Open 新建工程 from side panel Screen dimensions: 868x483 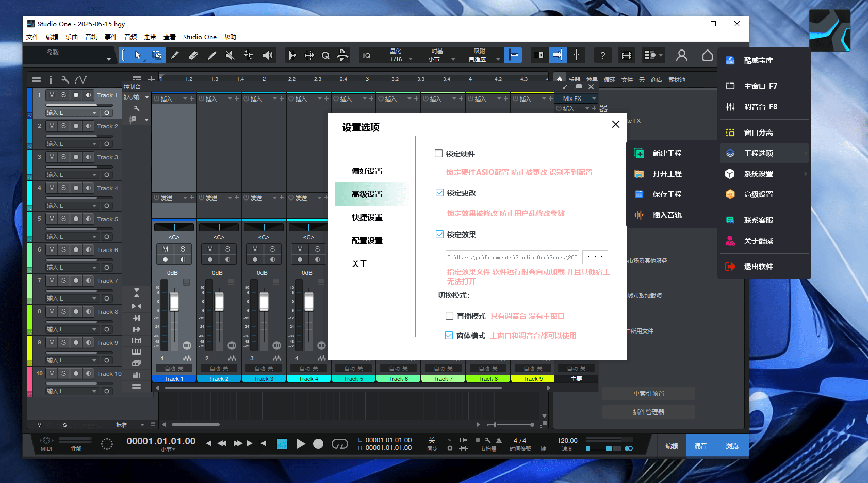(667, 153)
